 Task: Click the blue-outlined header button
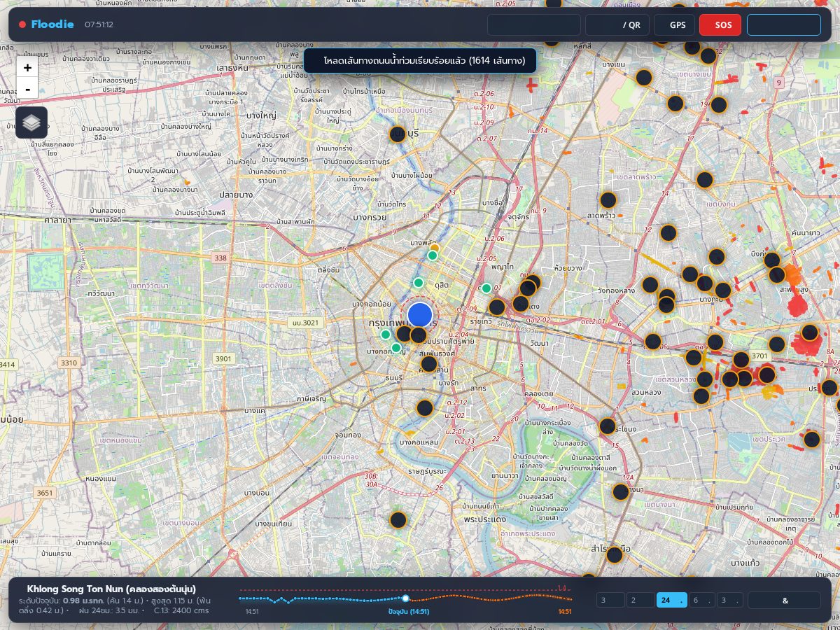pyautogui.click(x=784, y=24)
